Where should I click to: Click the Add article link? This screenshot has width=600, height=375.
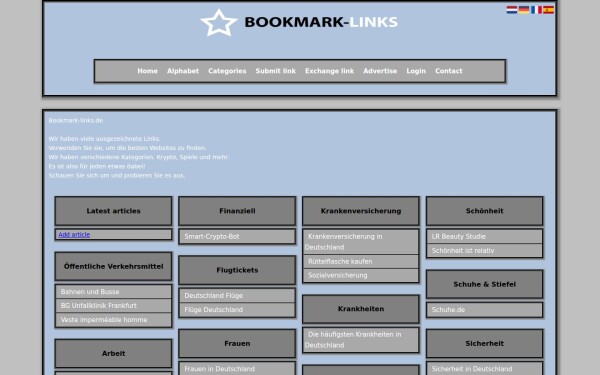pyautogui.click(x=74, y=235)
